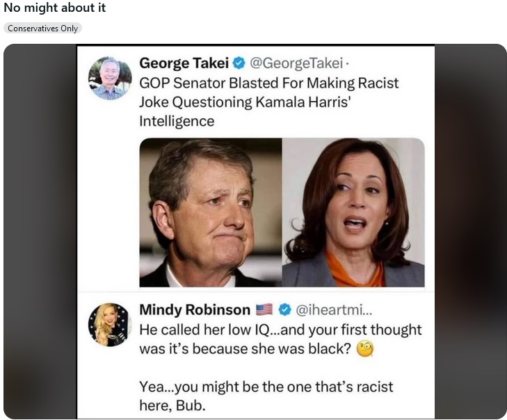Click the US flag emoji after Mindy Robinson
507x420 pixels.
[x=264, y=310]
